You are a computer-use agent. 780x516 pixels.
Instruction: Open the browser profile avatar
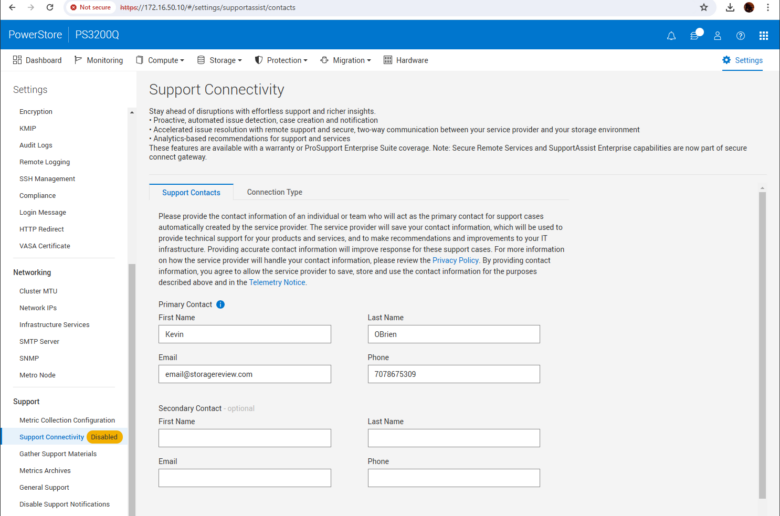pyautogui.click(x=749, y=7)
